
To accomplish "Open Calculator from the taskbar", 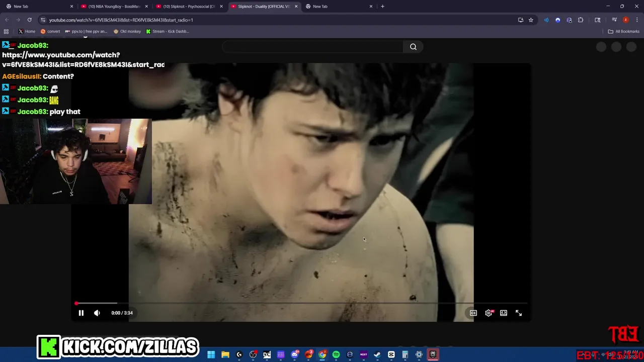I will [405, 355].
